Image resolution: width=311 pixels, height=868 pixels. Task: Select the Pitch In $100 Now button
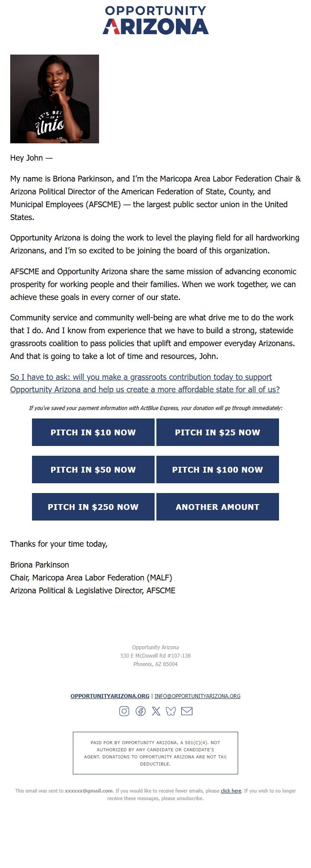point(218,470)
